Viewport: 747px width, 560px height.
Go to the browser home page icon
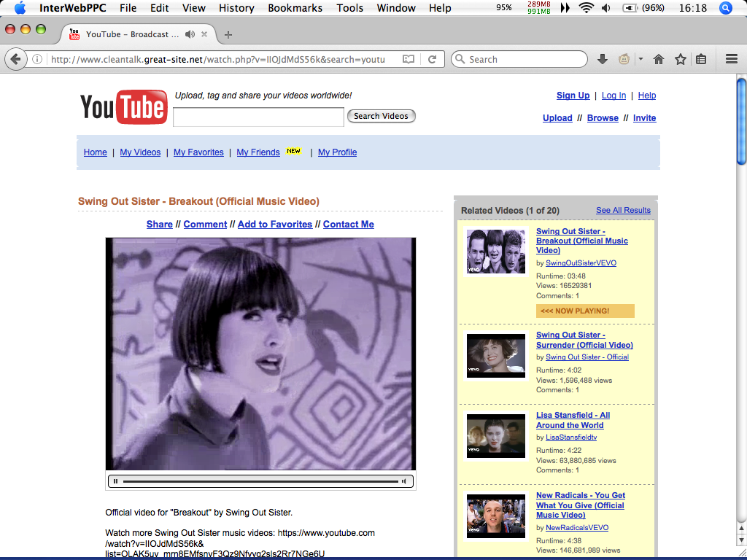[x=659, y=59]
